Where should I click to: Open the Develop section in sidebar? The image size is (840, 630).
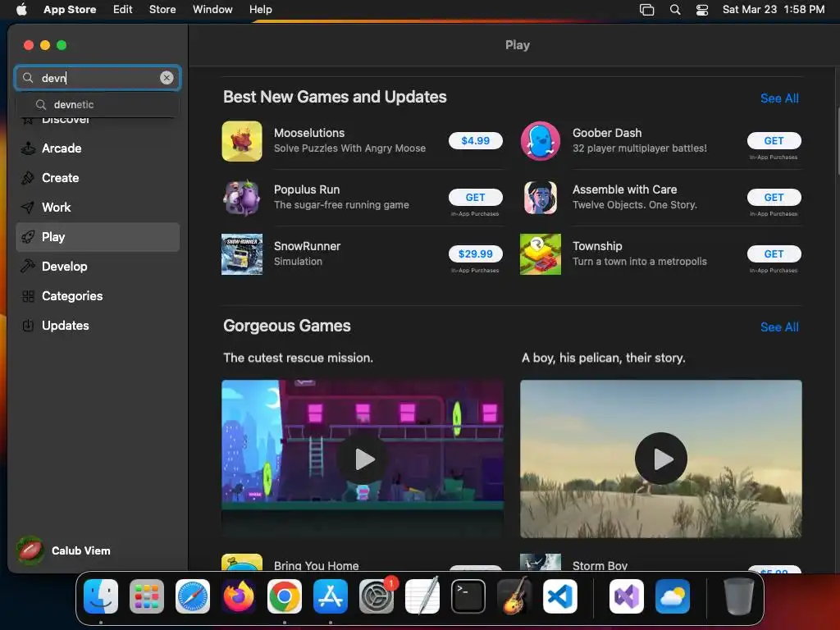point(98,267)
